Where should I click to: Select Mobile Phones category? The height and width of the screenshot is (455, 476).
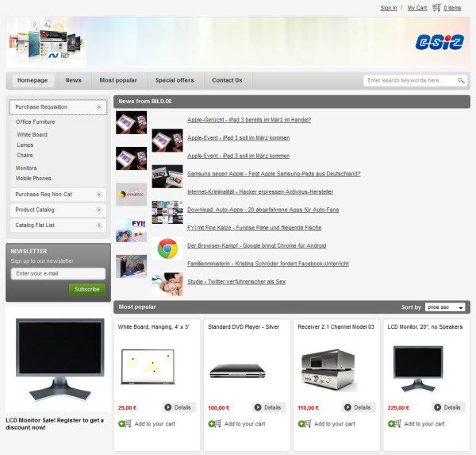pos(33,179)
